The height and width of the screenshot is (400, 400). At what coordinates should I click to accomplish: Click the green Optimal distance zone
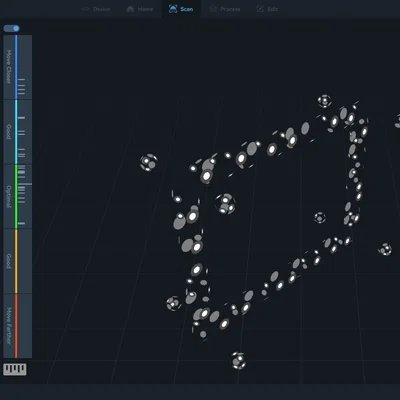18,196
